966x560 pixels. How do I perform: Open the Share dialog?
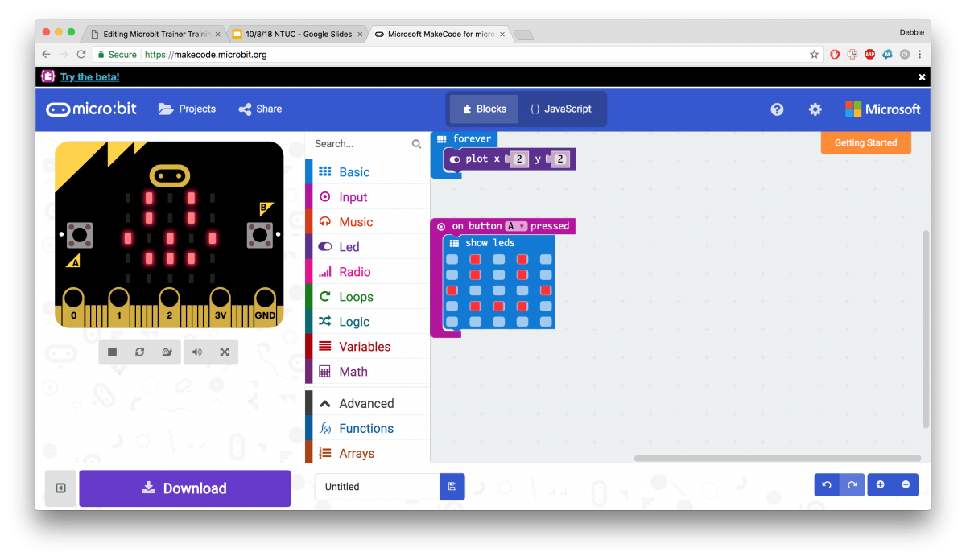[x=260, y=109]
